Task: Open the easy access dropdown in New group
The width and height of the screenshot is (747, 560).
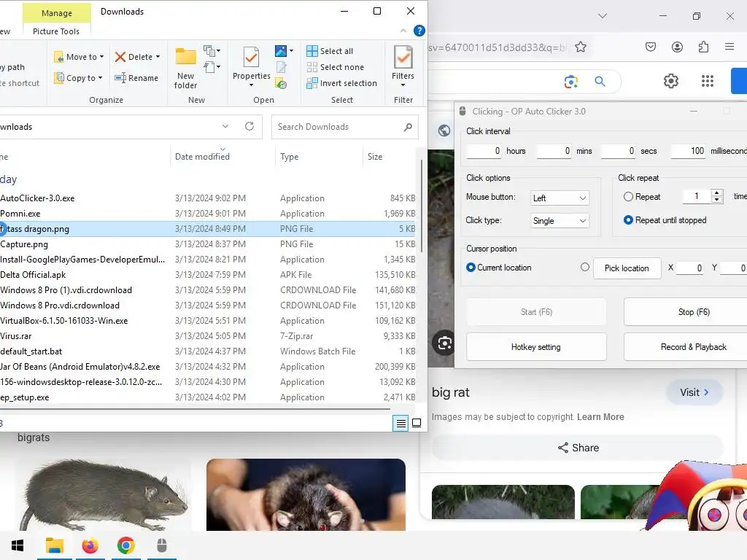Action: 212,67
